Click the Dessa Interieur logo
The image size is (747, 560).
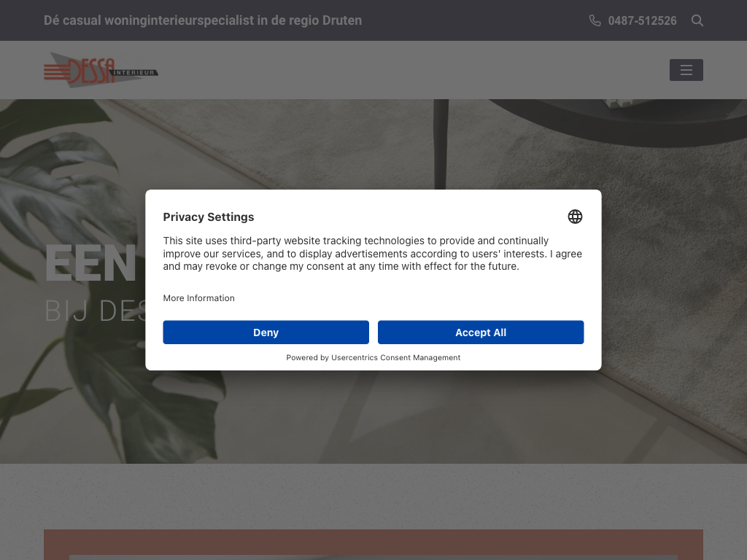[101, 70]
